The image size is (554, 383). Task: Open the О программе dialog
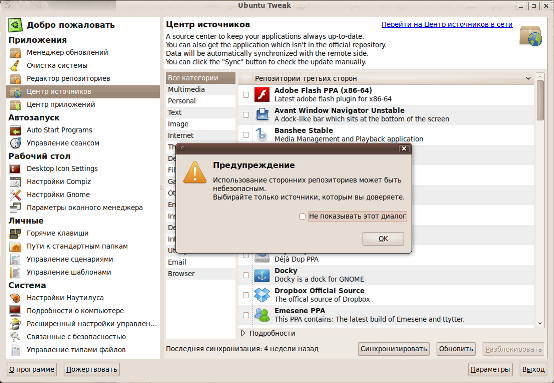(x=31, y=370)
